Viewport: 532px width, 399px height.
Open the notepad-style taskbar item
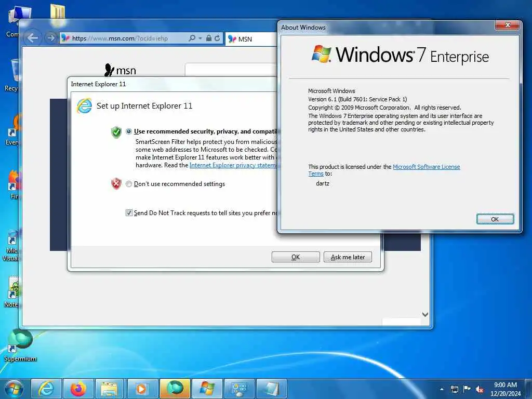pos(271,389)
